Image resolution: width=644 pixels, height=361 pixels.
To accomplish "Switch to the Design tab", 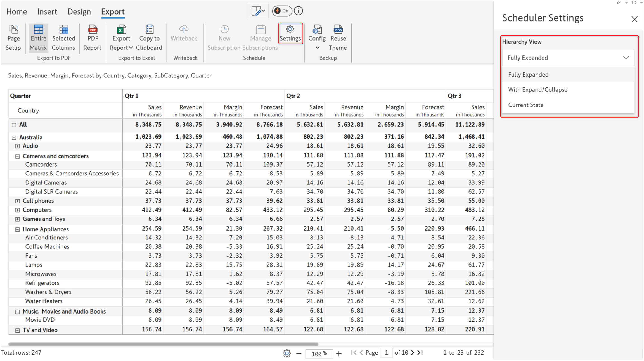I will [x=79, y=11].
